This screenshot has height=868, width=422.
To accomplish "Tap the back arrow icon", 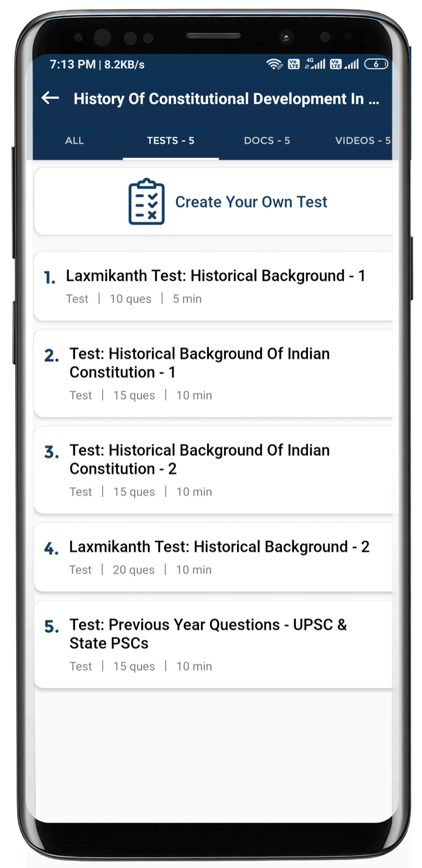I will click(50, 98).
